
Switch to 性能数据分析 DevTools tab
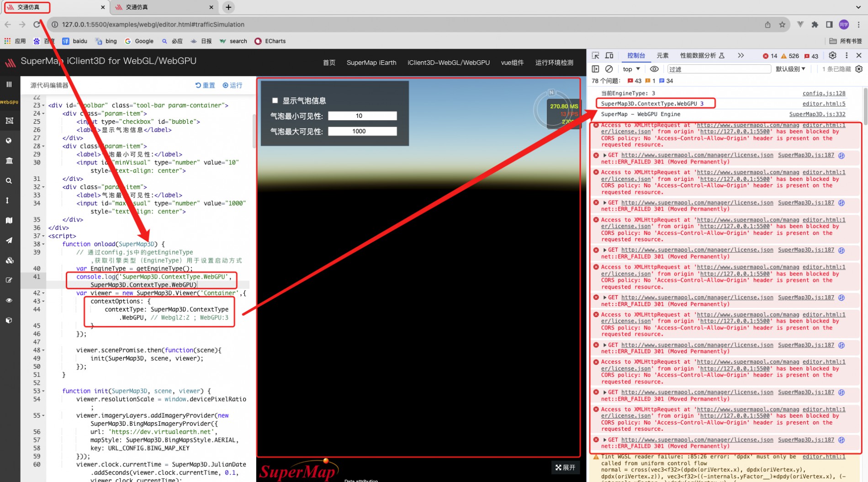click(702, 55)
